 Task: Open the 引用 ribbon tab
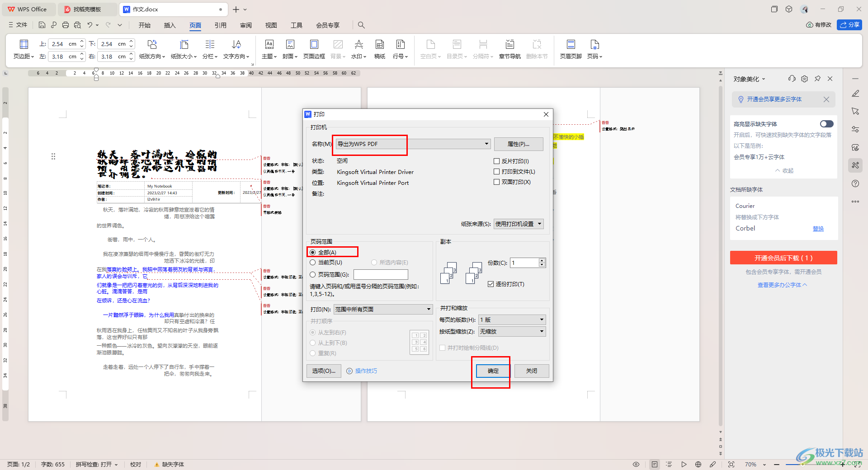[x=220, y=25]
